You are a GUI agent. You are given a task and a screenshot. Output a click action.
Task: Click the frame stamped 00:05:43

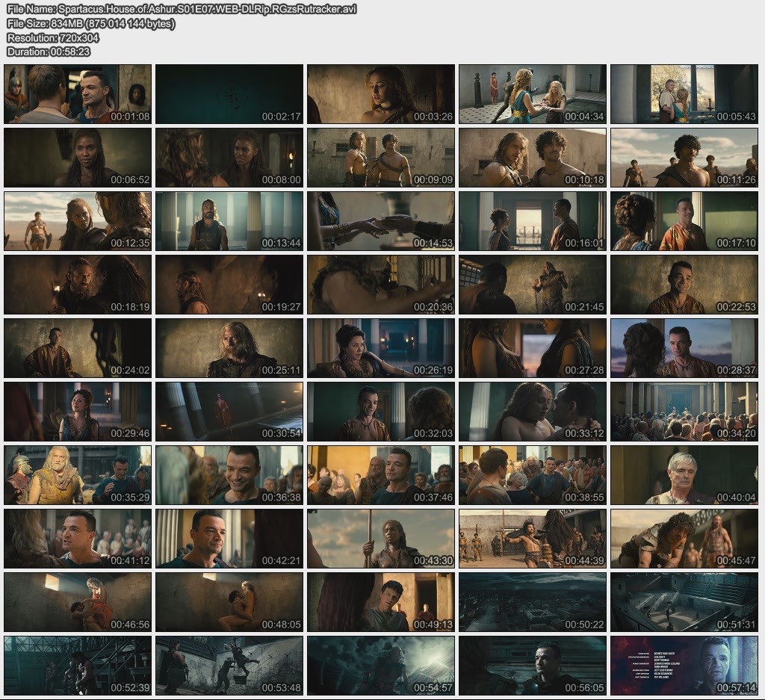(684, 94)
